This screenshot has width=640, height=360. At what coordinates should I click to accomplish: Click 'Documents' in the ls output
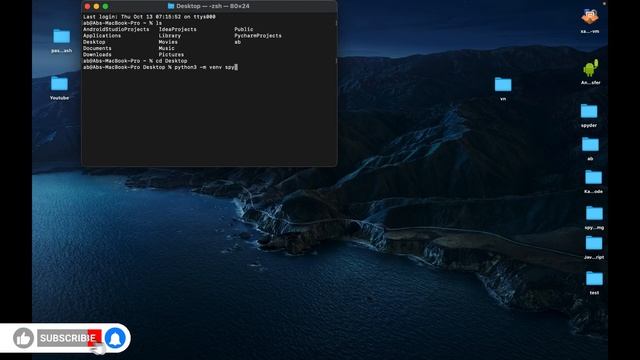coord(97,48)
